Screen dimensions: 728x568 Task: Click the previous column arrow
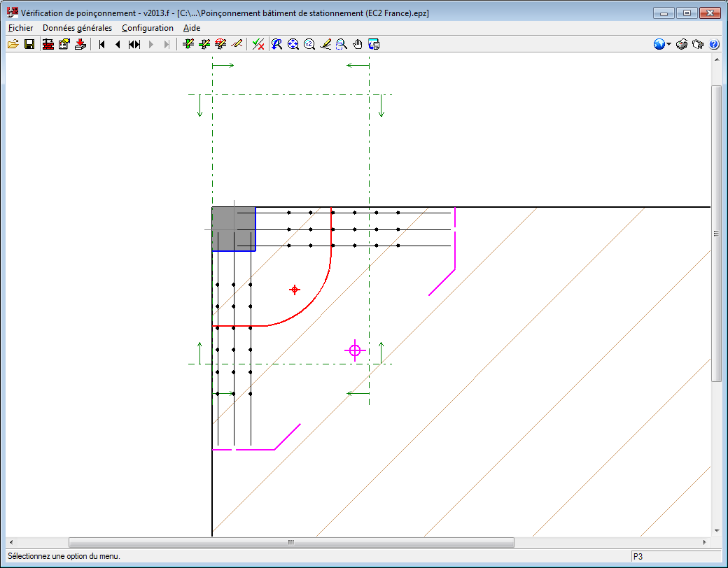tap(118, 44)
